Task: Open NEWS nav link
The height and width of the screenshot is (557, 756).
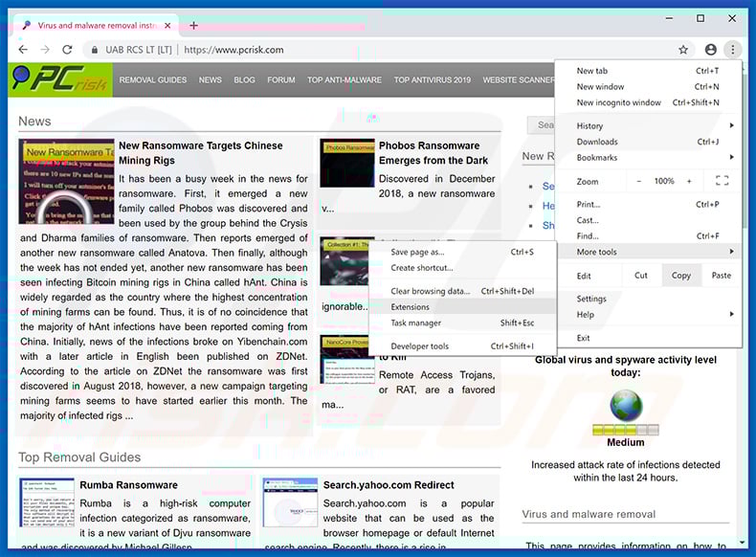Action: 211,80
